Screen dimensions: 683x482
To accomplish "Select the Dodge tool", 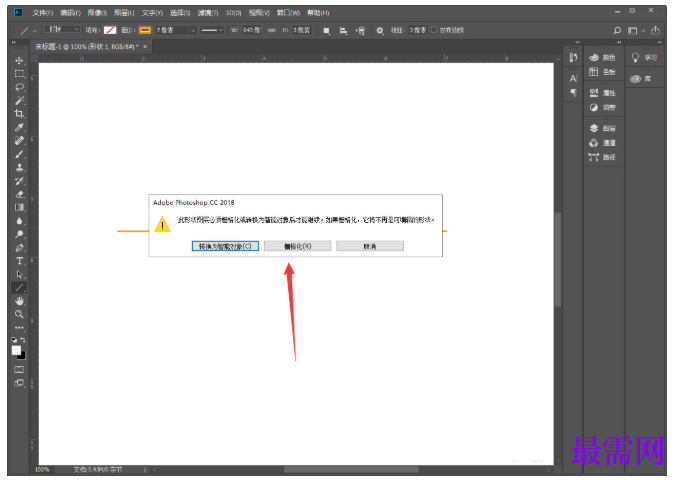I will point(19,234).
